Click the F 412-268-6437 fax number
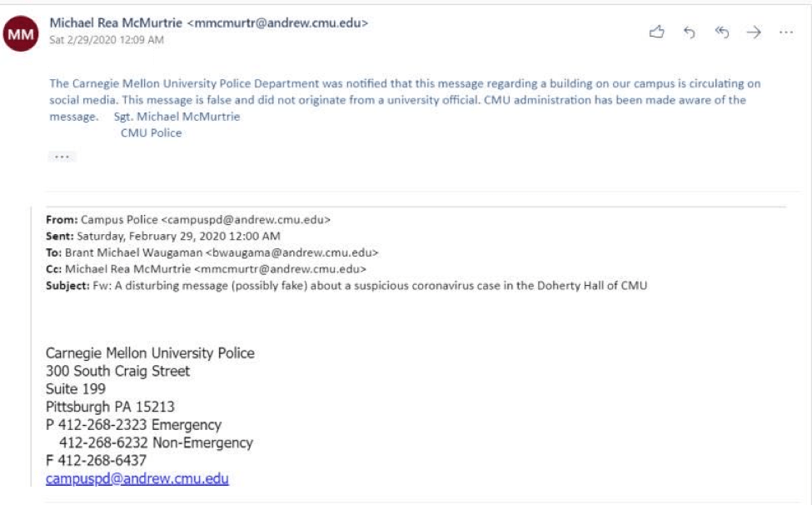Image resolution: width=812 pixels, height=505 pixels. tap(96, 460)
